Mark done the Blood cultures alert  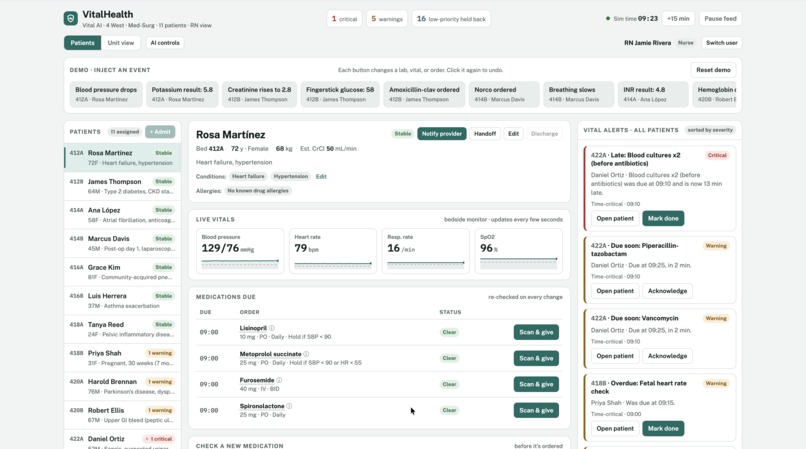point(663,219)
